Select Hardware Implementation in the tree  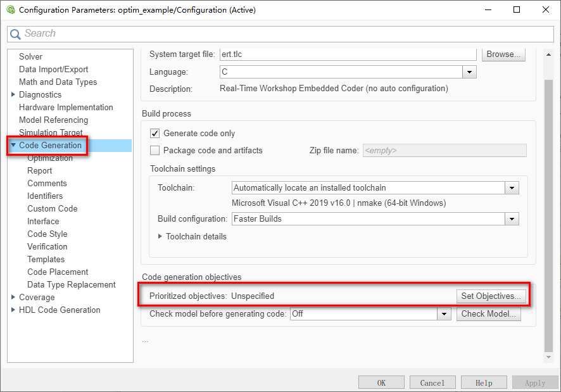66,107
